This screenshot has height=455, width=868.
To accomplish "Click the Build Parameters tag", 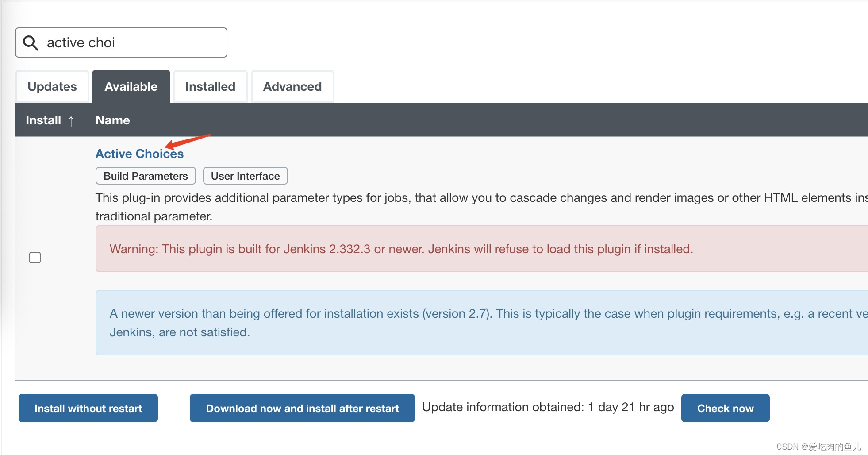I will tap(145, 176).
